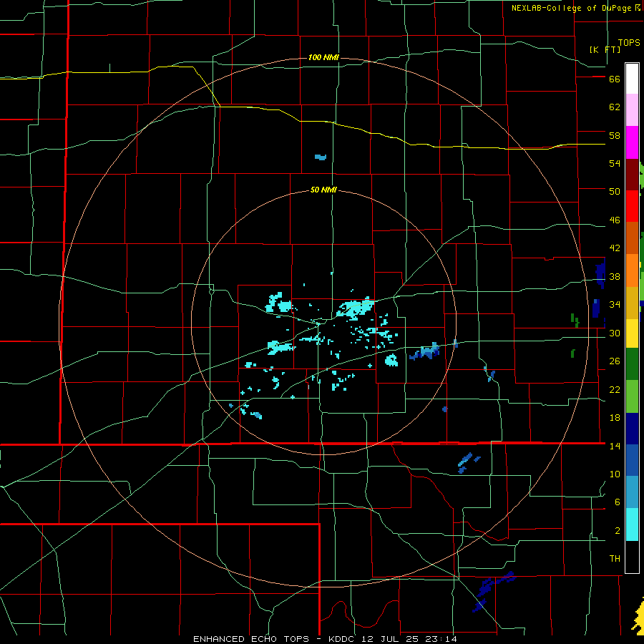Screen dimensions: 644x644
Task: Pick the dark red legend swatch
Action: click(632, 174)
